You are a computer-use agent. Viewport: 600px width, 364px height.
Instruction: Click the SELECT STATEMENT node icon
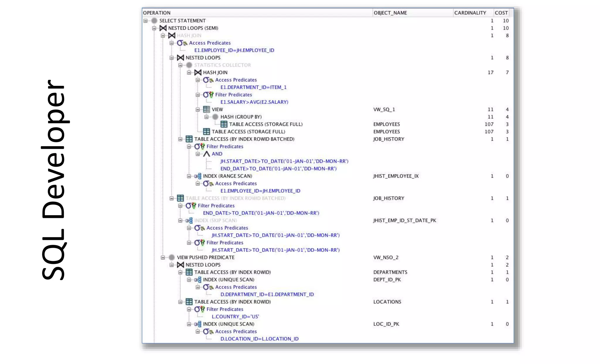coord(154,20)
